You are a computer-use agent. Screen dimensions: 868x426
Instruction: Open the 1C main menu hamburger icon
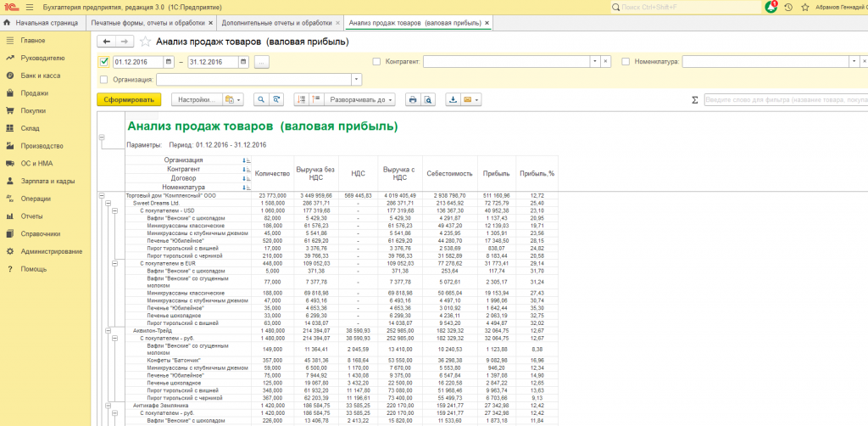[x=30, y=7]
